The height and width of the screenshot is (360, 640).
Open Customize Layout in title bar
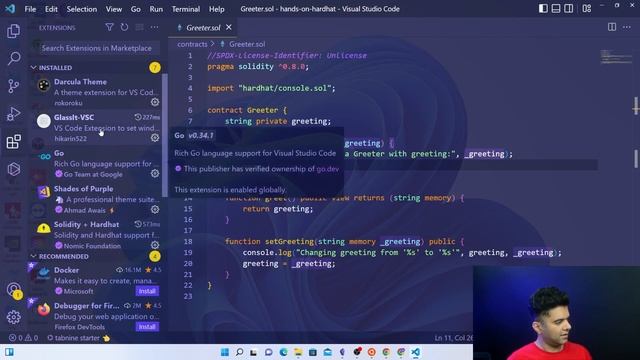pyautogui.click(x=587, y=9)
